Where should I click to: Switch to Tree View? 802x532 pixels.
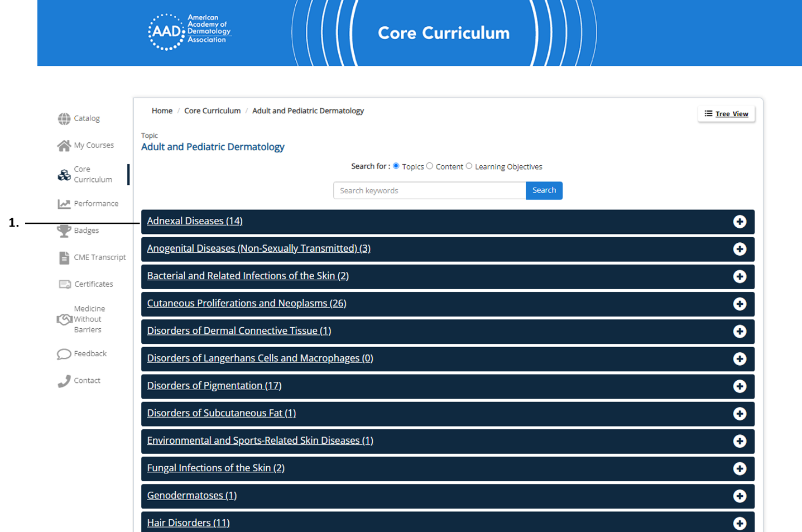coord(726,114)
